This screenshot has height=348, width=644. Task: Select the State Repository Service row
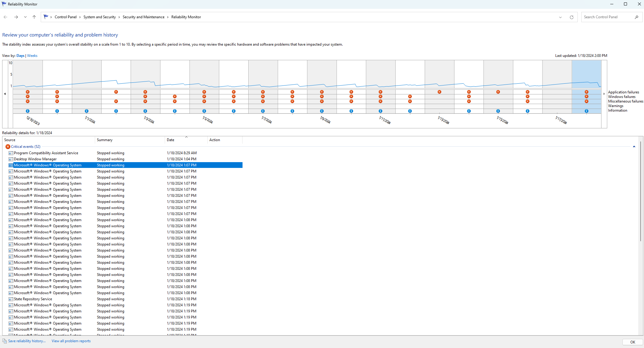[x=125, y=299]
